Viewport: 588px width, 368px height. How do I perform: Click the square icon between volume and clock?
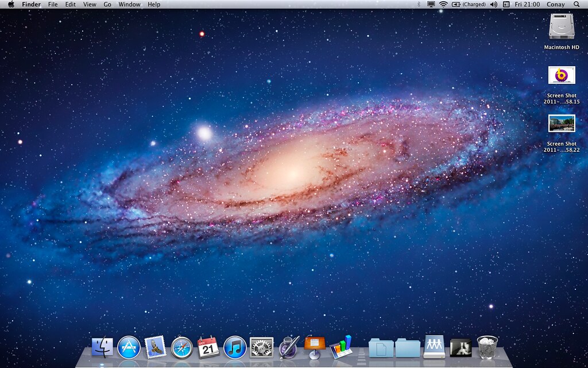point(506,5)
